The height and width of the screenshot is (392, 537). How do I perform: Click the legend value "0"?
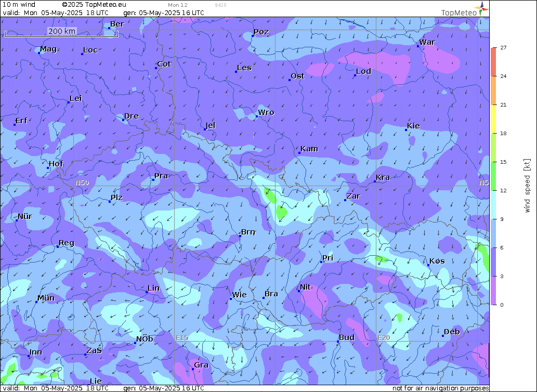[x=502, y=305]
